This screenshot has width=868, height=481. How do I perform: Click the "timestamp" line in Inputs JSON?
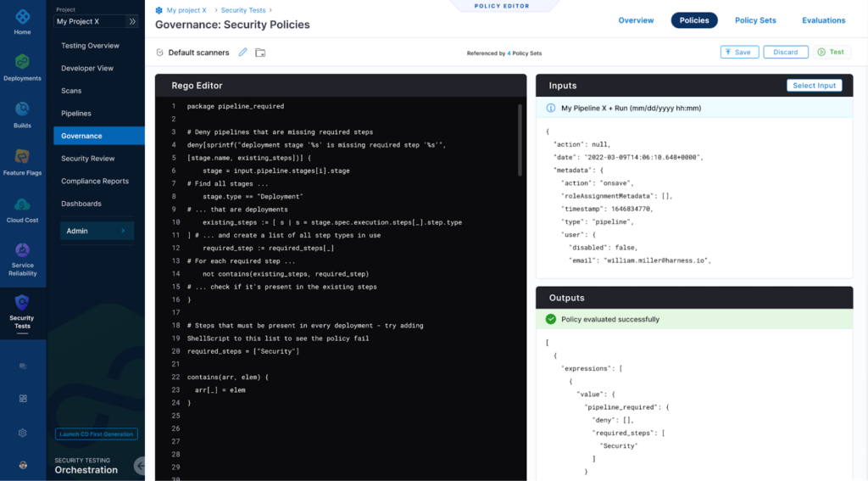point(607,209)
